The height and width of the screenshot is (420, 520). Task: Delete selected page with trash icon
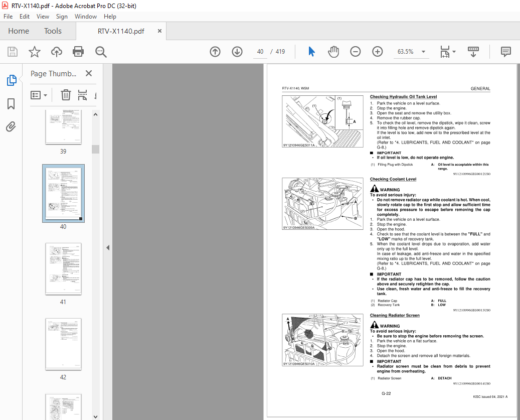pyautogui.click(x=66, y=95)
